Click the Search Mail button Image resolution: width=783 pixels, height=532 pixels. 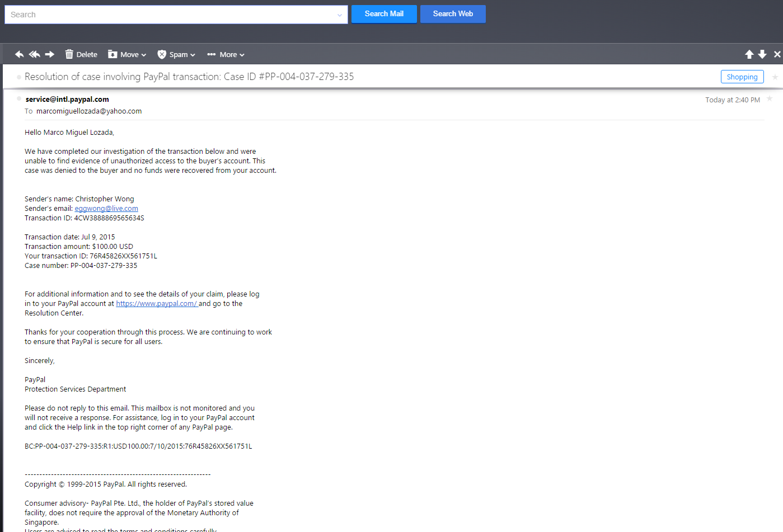coord(384,14)
